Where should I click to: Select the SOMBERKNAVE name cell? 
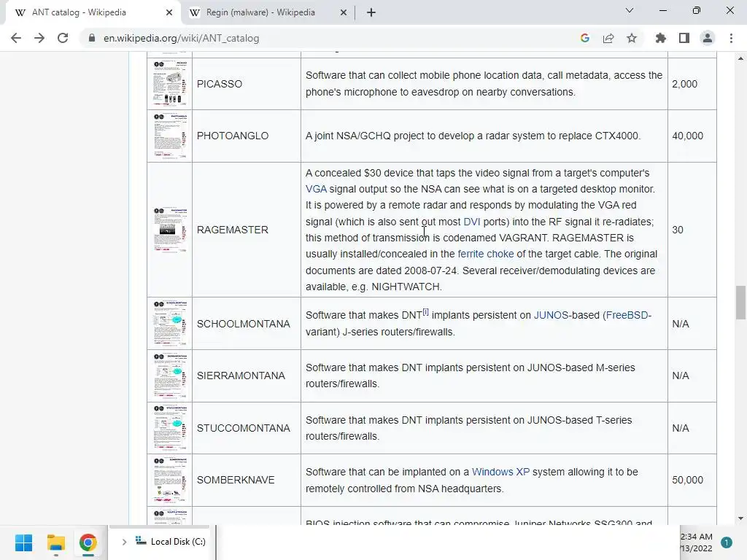[x=247, y=480]
